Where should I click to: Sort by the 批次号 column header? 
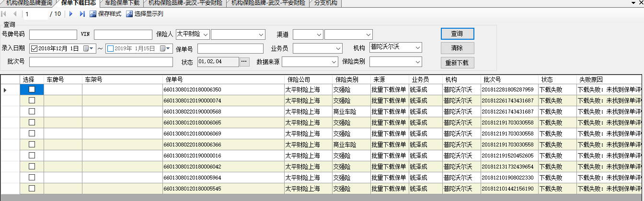[509, 79]
